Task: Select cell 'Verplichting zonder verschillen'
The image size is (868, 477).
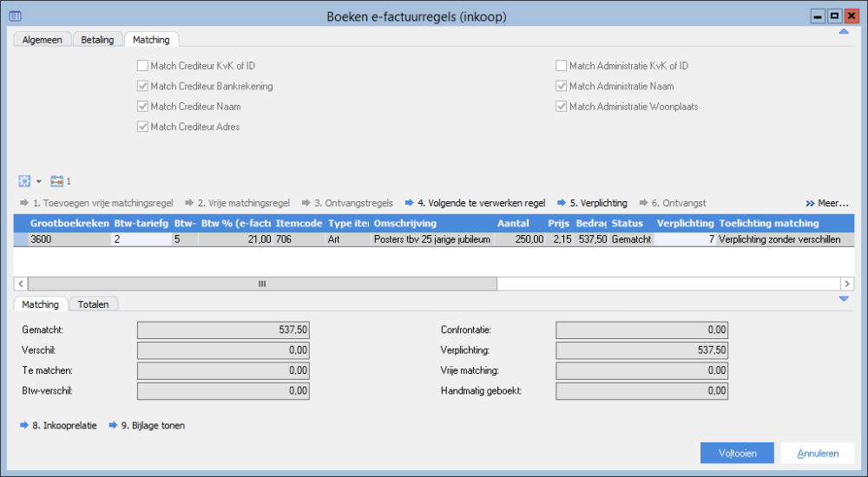Action: click(x=785, y=239)
